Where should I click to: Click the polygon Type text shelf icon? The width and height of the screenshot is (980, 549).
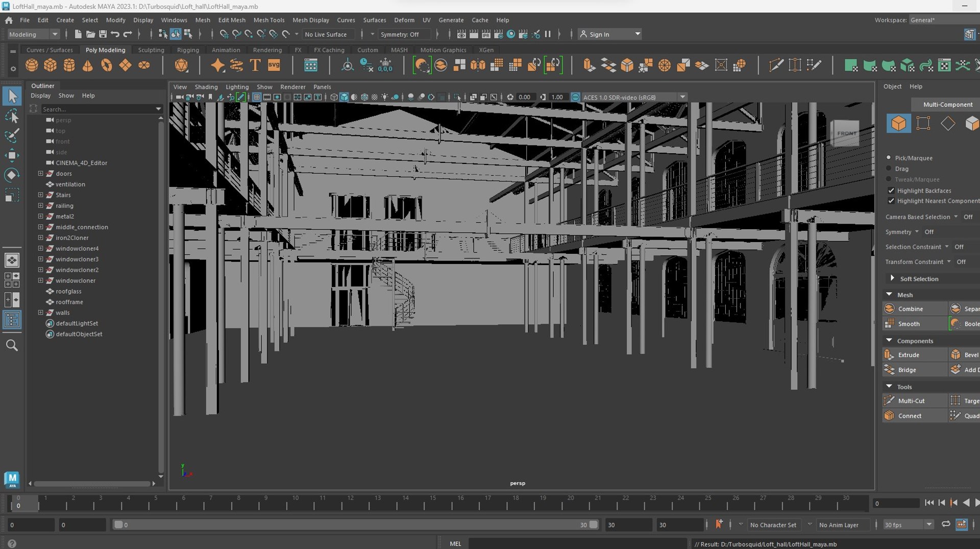(x=255, y=65)
